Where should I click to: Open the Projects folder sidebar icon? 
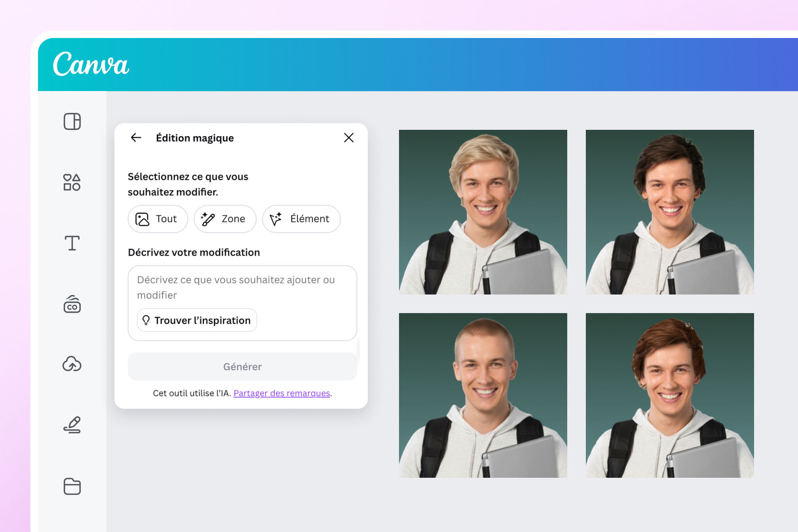point(72,486)
